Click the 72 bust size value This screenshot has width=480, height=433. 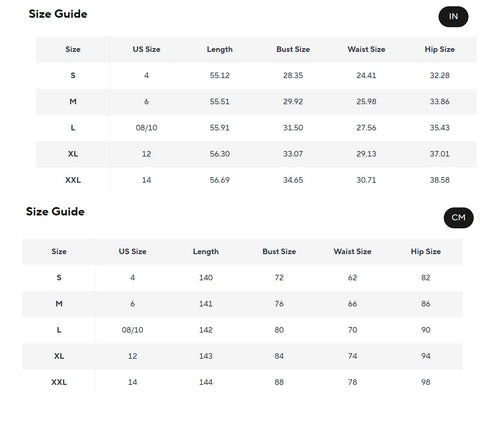279,277
